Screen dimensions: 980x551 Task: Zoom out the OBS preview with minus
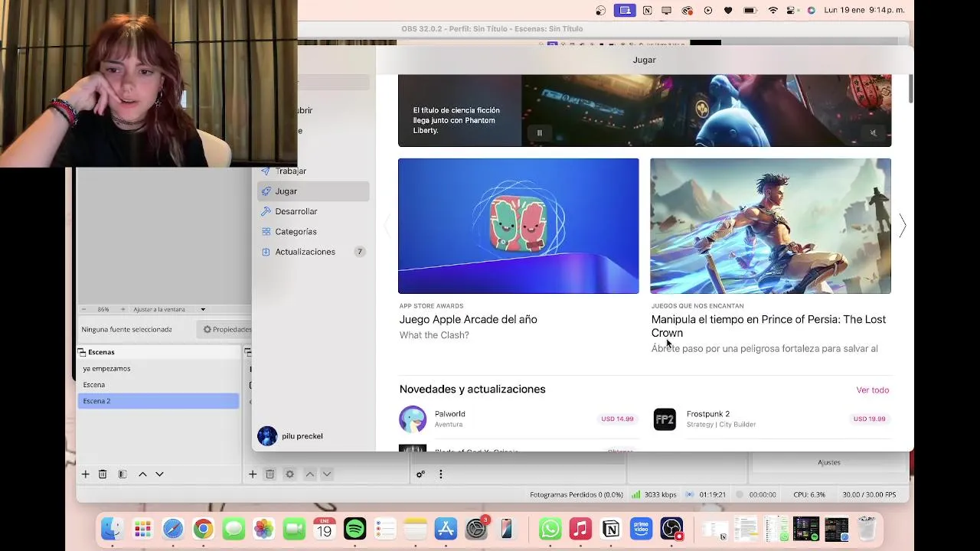coord(84,309)
